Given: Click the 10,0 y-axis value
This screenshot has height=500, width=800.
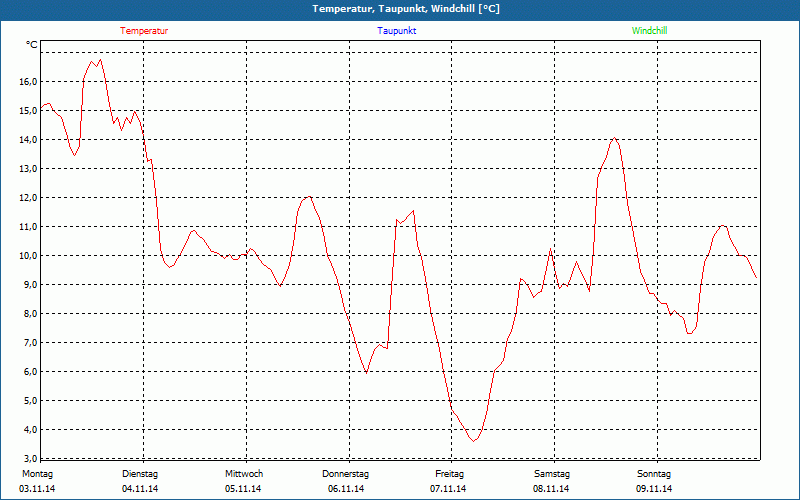Looking at the screenshot, I should click(30, 256).
